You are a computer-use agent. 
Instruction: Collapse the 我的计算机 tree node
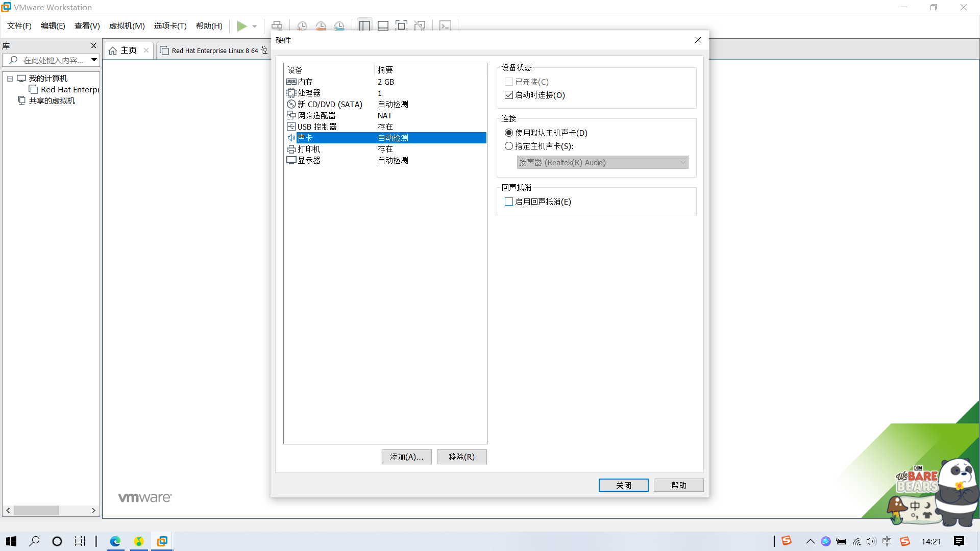coord(9,78)
